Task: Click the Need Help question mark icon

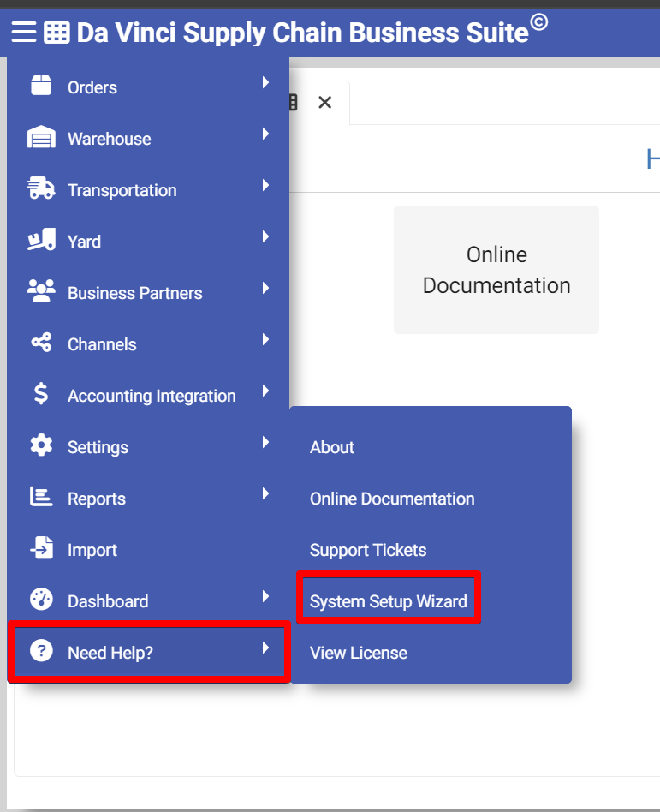Action: click(x=41, y=650)
